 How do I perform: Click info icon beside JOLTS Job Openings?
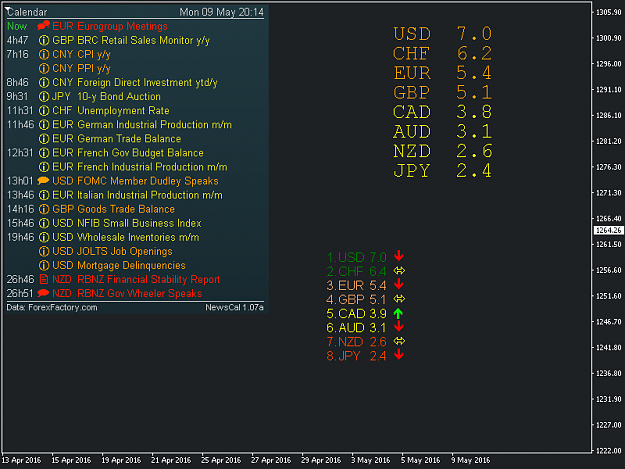click(x=44, y=251)
